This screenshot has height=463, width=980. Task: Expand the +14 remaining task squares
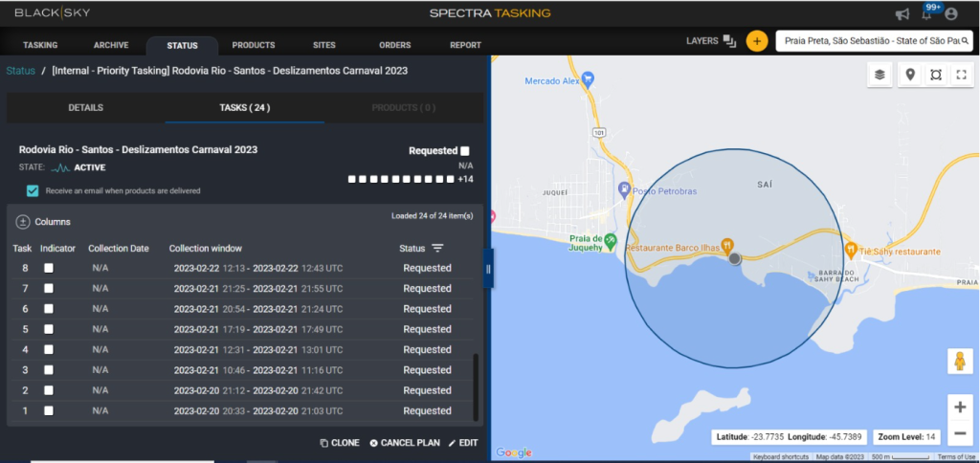466,179
